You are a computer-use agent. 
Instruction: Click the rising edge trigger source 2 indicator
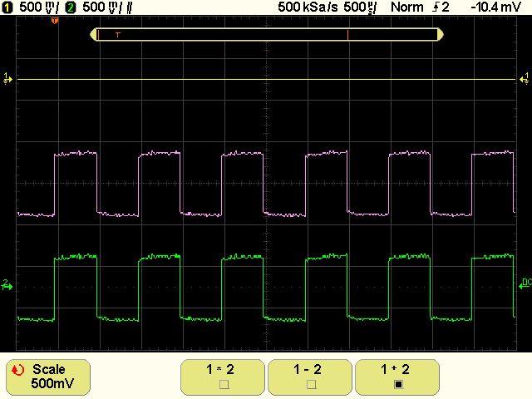(x=441, y=7)
